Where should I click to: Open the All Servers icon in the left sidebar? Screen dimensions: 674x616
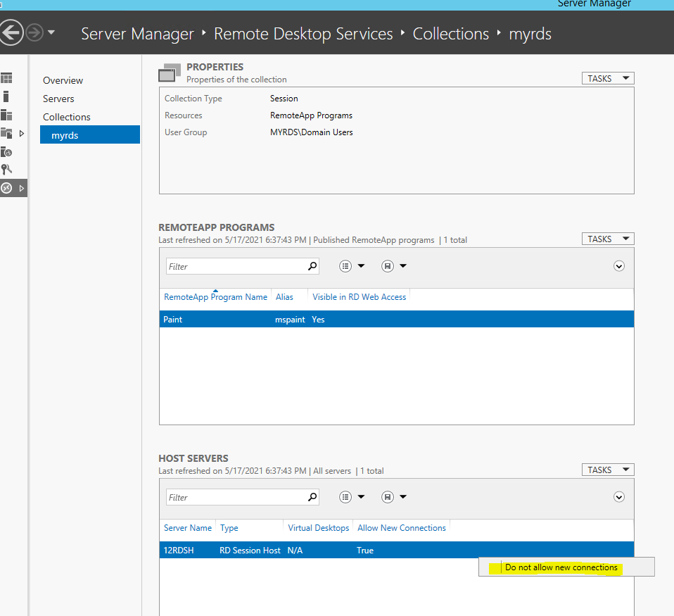point(6,115)
